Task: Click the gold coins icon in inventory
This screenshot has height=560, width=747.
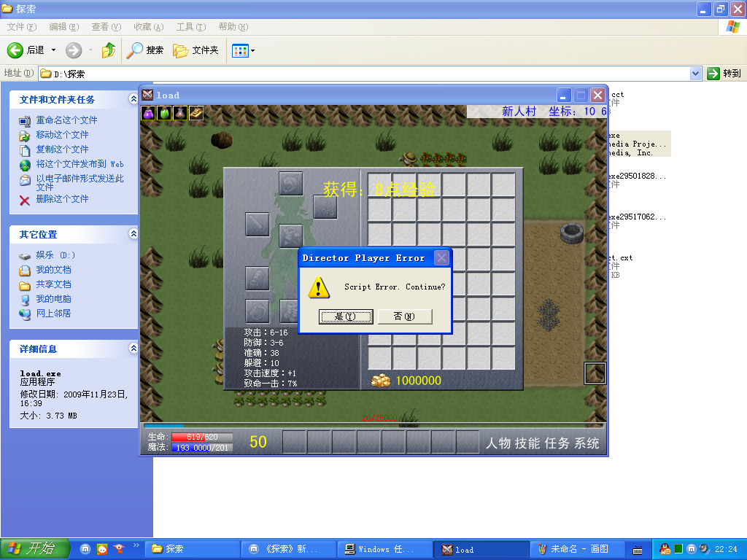Action: tap(381, 381)
